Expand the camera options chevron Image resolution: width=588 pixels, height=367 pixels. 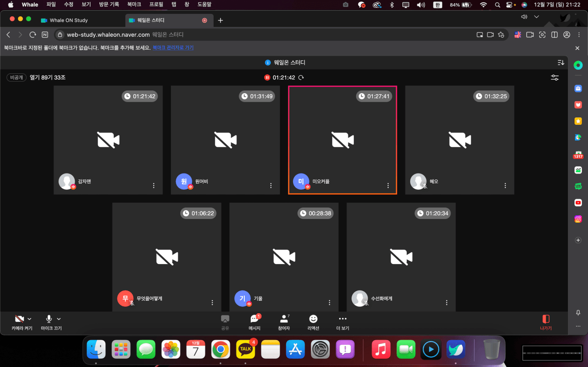tap(30, 319)
